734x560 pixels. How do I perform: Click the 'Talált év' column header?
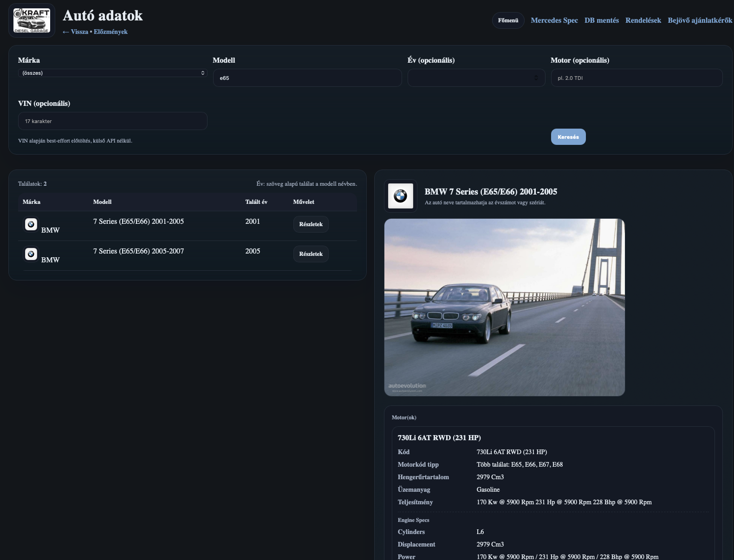(x=256, y=202)
